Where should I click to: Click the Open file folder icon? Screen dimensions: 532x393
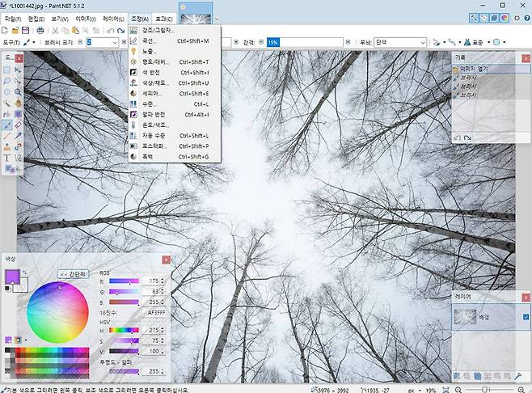[15, 31]
